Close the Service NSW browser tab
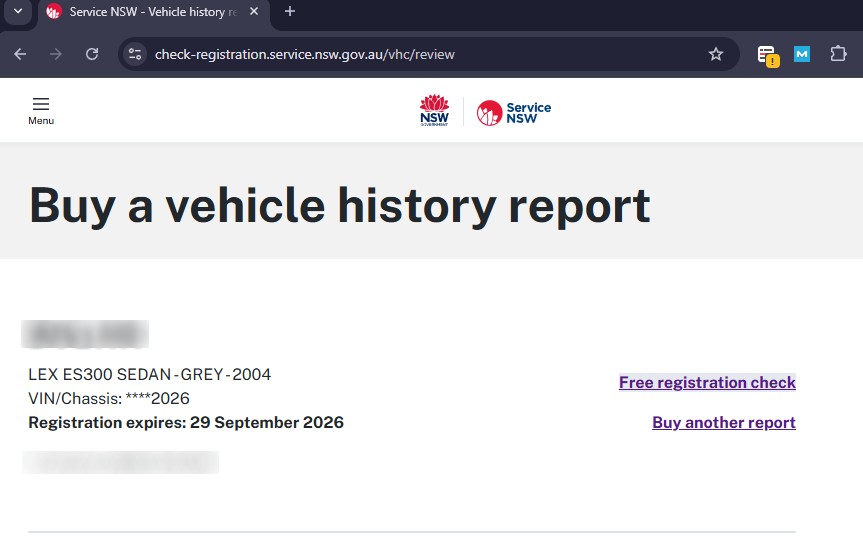Image resolution: width=863 pixels, height=558 pixels. [252, 12]
